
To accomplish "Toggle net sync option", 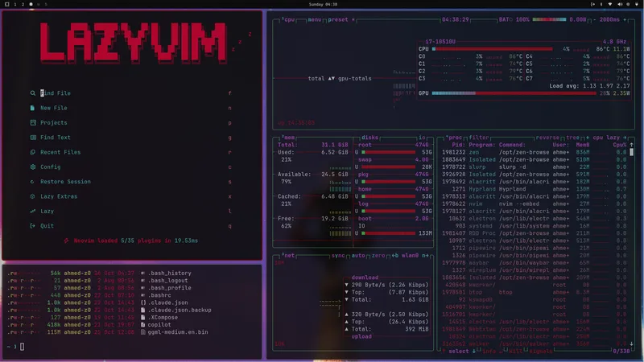I will click(338, 255).
